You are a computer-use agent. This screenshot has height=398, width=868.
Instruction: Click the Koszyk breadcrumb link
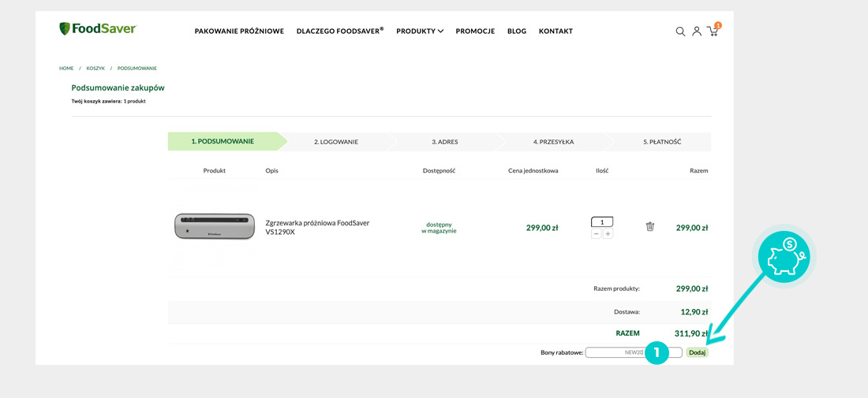click(x=95, y=69)
